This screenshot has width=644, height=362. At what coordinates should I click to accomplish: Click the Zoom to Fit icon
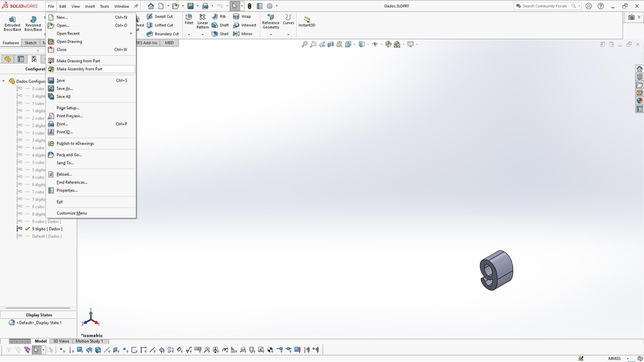(305, 44)
